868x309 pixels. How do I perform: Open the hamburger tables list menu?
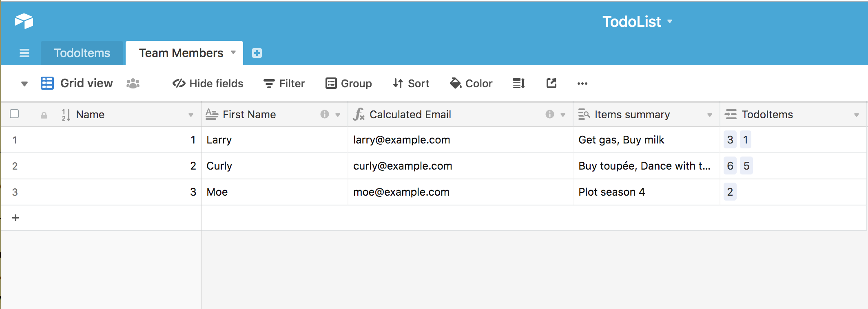[24, 53]
